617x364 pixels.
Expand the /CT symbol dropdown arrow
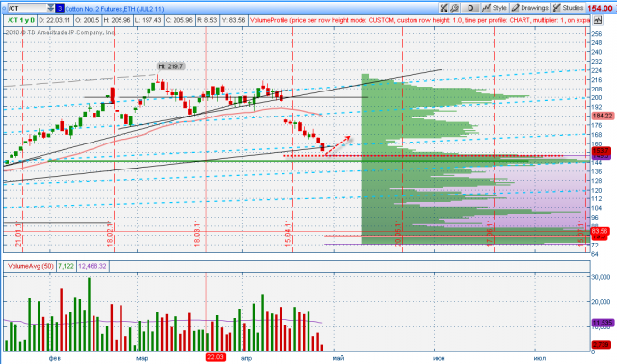click(51, 8)
